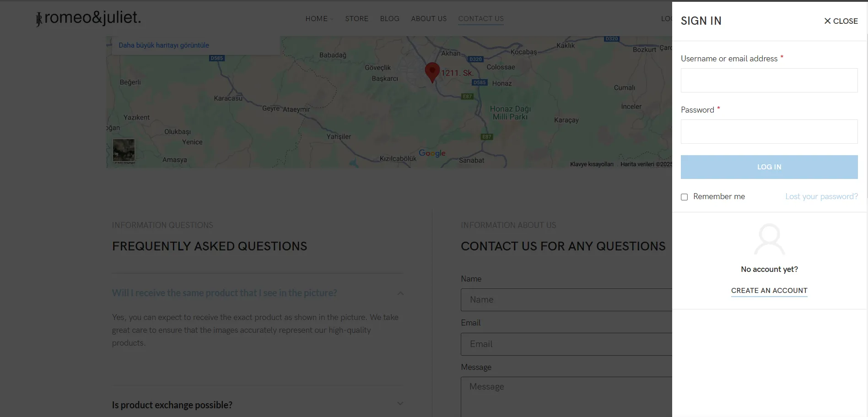Go to the STORE menu item
Viewport: 868px width, 417px height.
356,19
